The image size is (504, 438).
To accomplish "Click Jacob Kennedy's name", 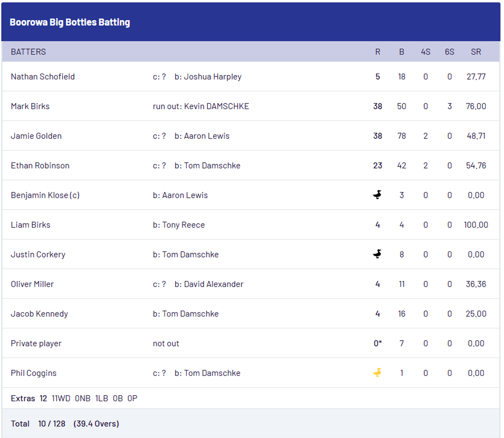I will [39, 314].
